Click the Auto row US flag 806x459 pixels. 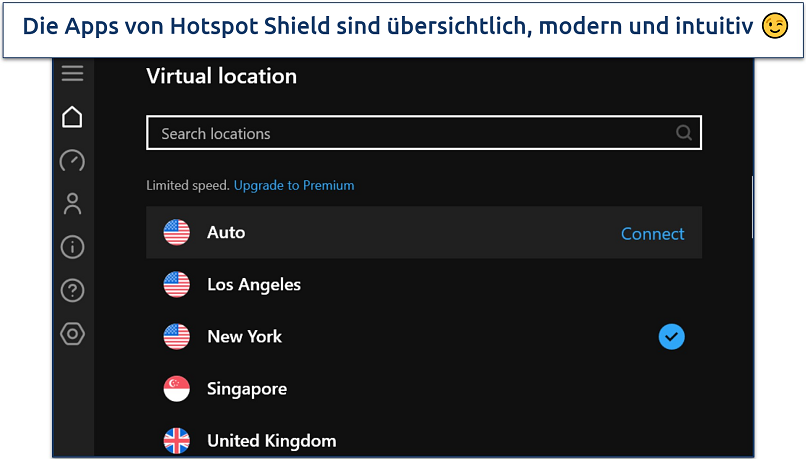[177, 233]
